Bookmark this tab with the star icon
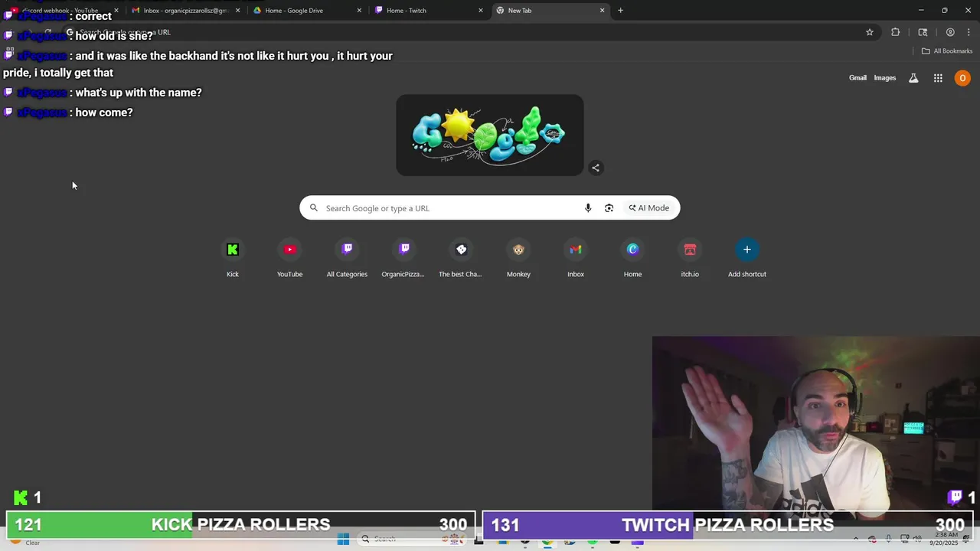 point(870,32)
